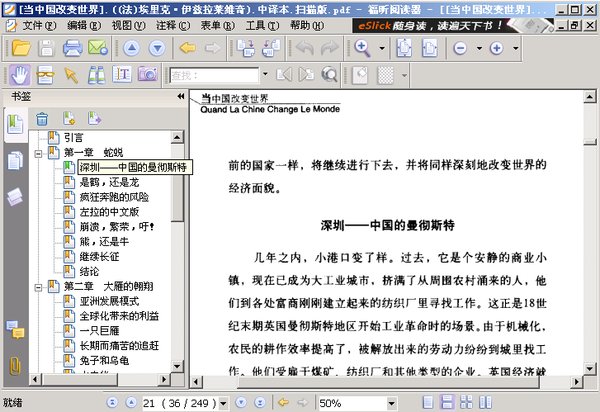The image size is (600, 412).
Task: Go to previous page blue up arrow in toolbar
Action: (x=132, y=48)
